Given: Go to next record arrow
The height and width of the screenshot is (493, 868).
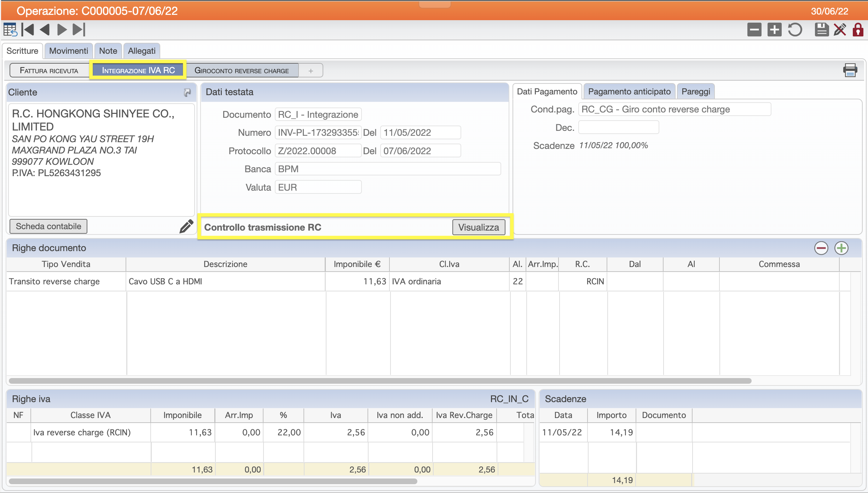Looking at the screenshot, I should (x=62, y=30).
